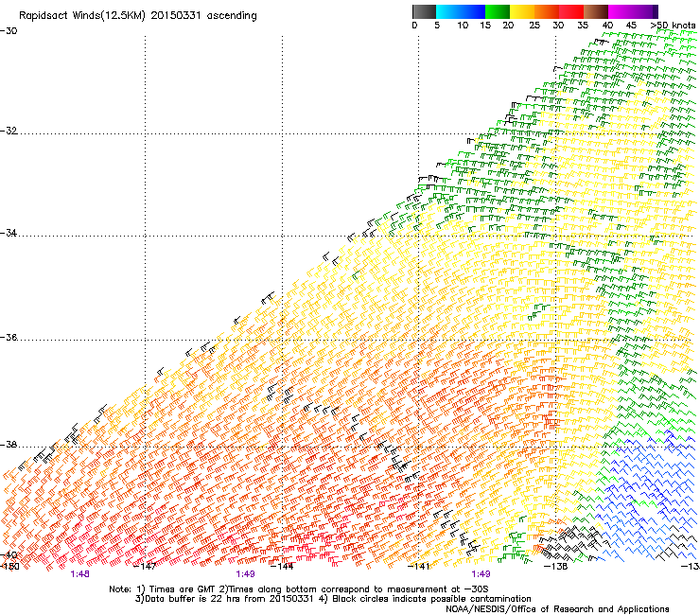Click the '10' label under the color bar

[463, 26]
